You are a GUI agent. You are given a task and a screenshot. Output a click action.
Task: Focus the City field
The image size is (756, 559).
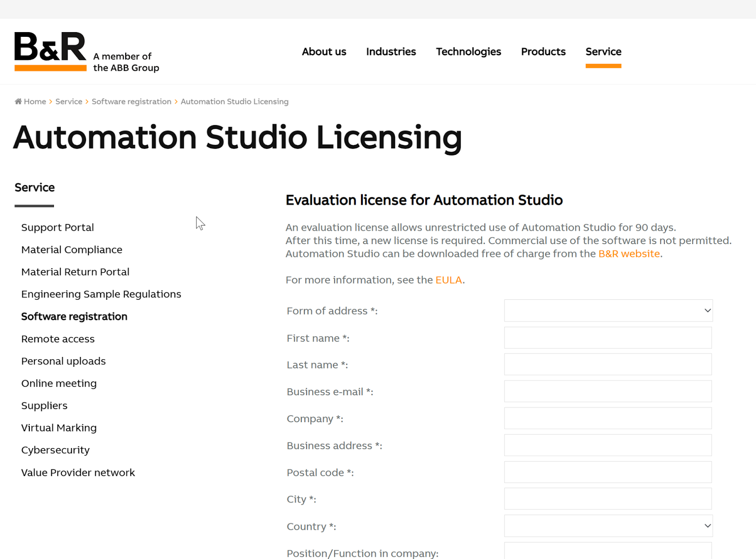608,499
